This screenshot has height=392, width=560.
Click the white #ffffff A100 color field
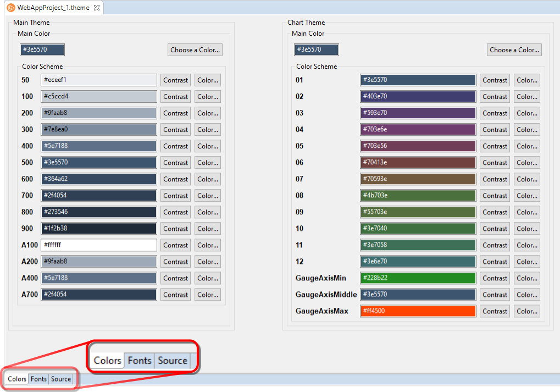coord(99,245)
